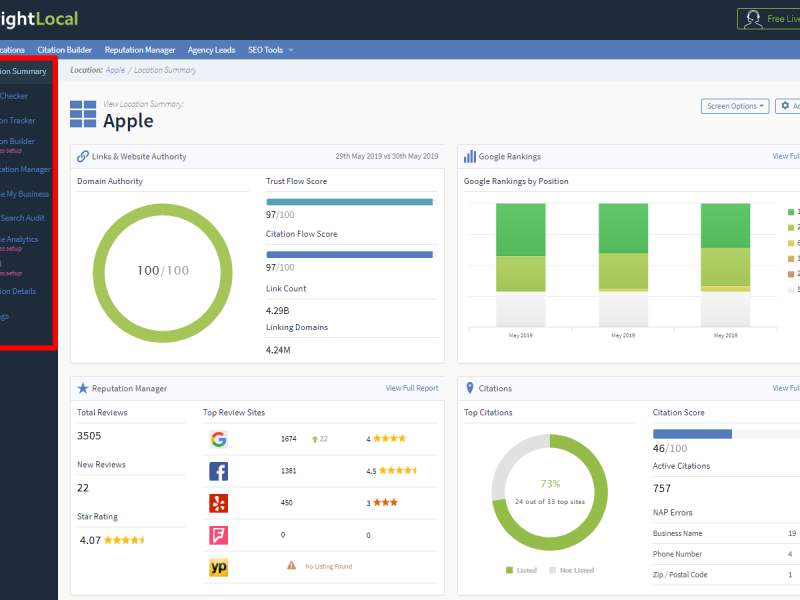Click the chain link icon beside Links & Website Authority
Viewport: 800px width, 600px height.
coord(82,157)
